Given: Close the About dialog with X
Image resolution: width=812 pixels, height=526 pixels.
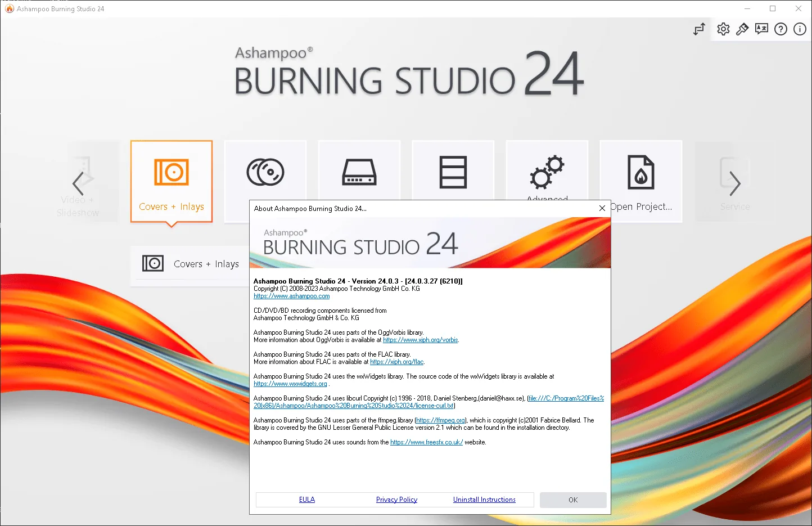Looking at the screenshot, I should [602, 208].
